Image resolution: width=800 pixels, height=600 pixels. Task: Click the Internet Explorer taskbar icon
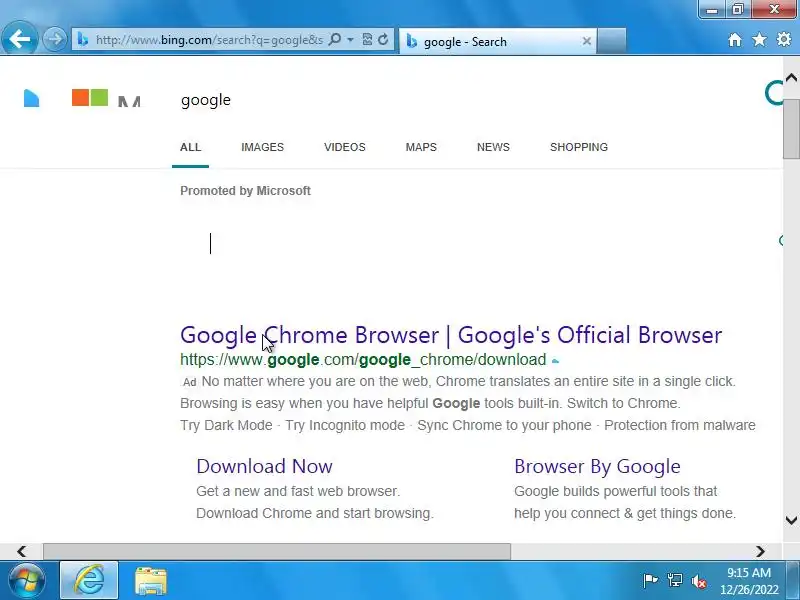pyautogui.click(x=89, y=581)
